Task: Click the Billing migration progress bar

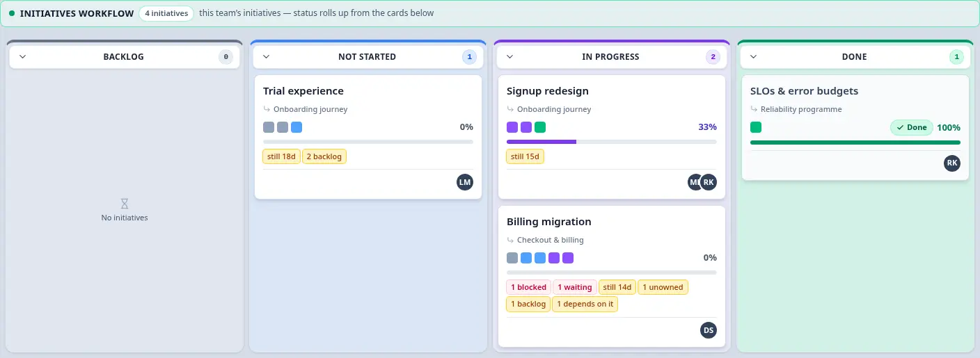Action: coord(612,272)
